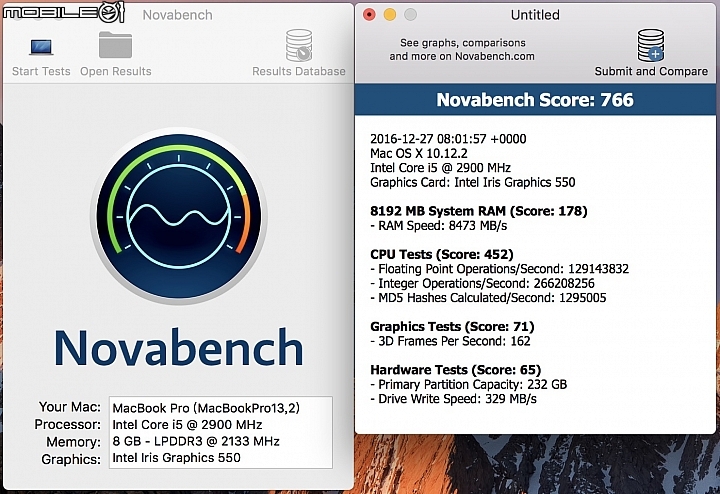Click 8 GB - LPDDR3 @ 2133 MHz entry
The height and width of the screenshot is (494, 720).
tap(196, 441)
